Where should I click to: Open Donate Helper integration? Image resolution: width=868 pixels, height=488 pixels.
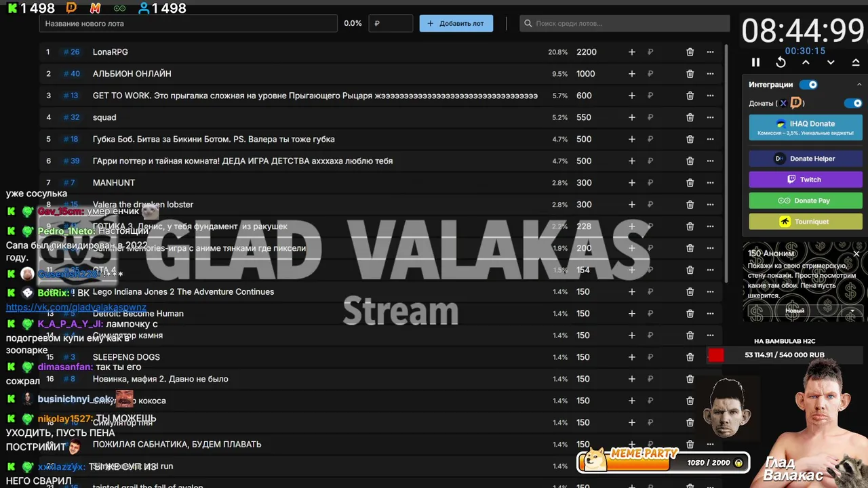[806, 159]
